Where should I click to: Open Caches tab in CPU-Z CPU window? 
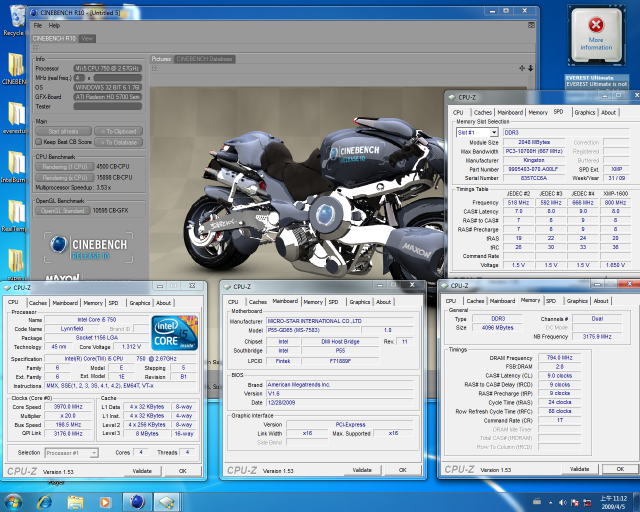coord(38,303)
